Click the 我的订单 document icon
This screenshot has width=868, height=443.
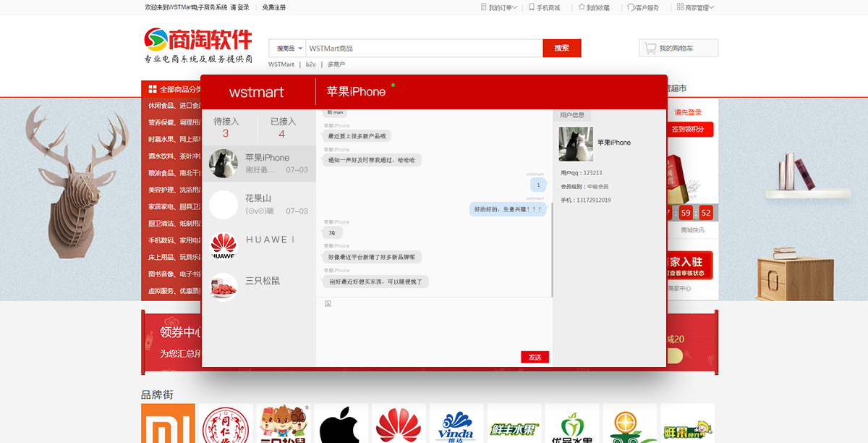483,7
